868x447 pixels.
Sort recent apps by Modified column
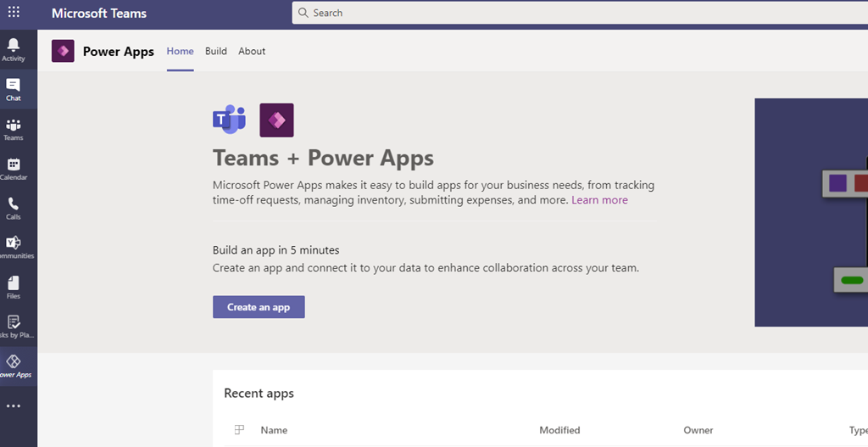559,430
